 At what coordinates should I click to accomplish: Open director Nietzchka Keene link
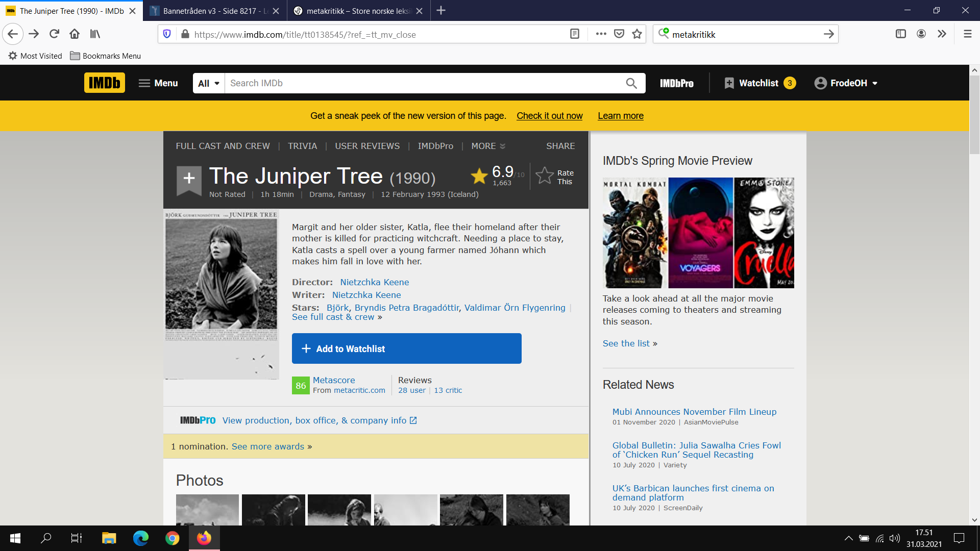click(374, 282)
